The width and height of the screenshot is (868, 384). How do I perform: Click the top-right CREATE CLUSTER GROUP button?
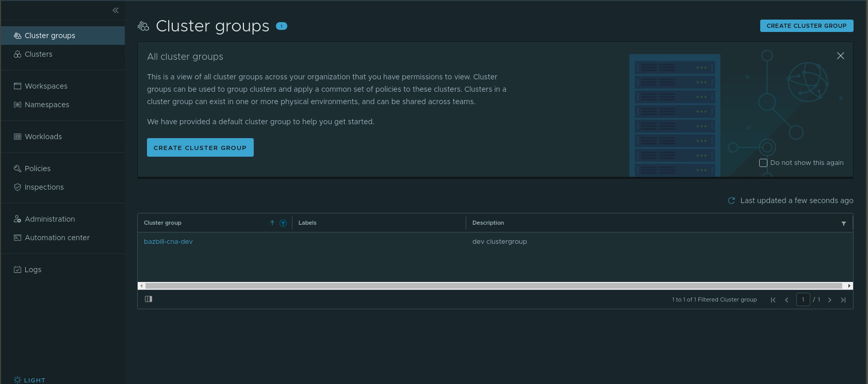click(807, 26)
